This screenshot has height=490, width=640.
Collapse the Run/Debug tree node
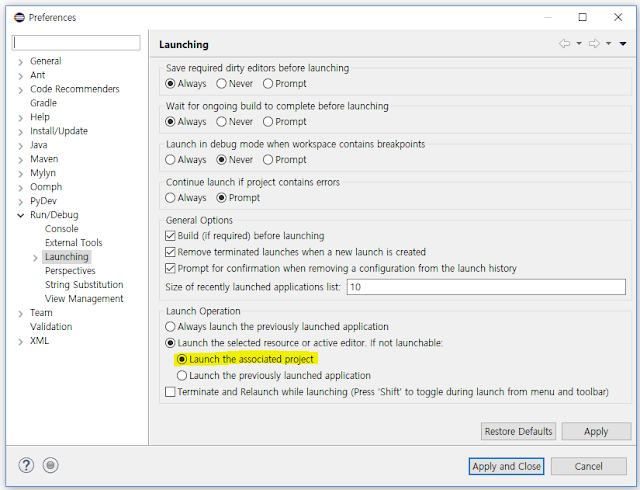click(20, 215)
